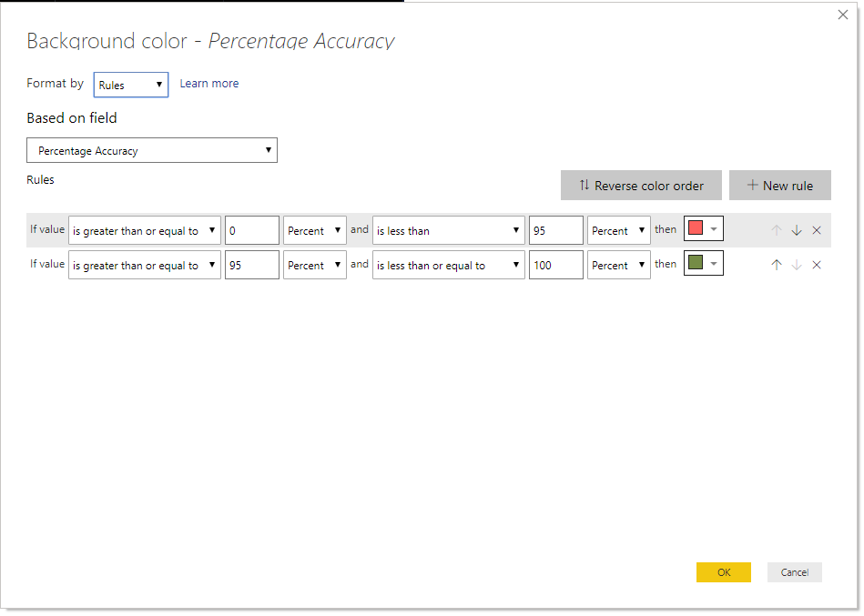Viewport: 864px width, 616px height.
Task: Click the disabled down arrow on second rule
Action: 797,265
